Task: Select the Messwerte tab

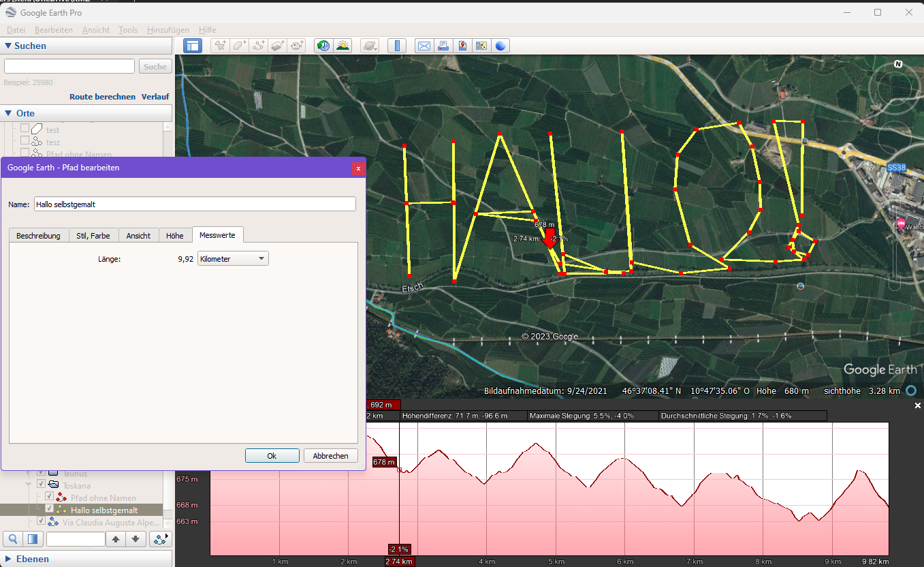Action: click(218, 234)
